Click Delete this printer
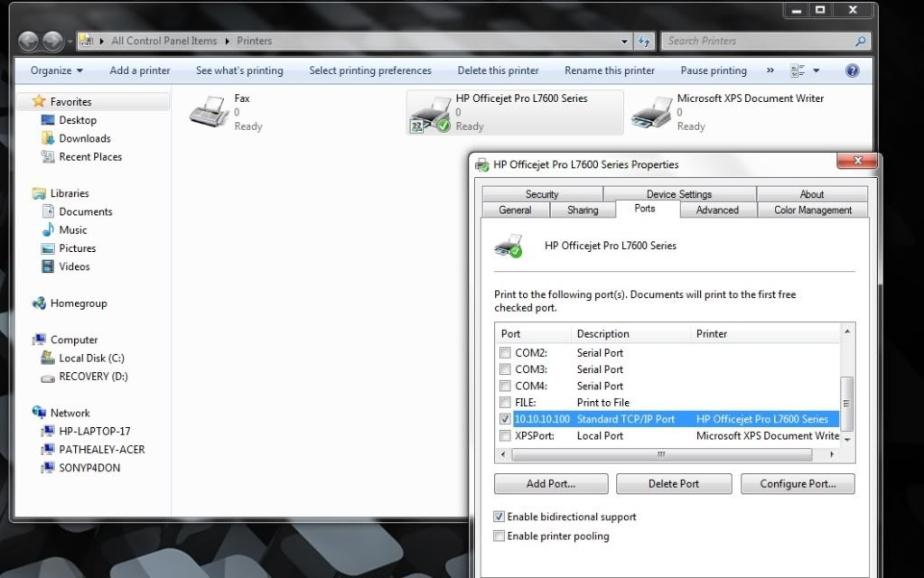 pos(498,70)
